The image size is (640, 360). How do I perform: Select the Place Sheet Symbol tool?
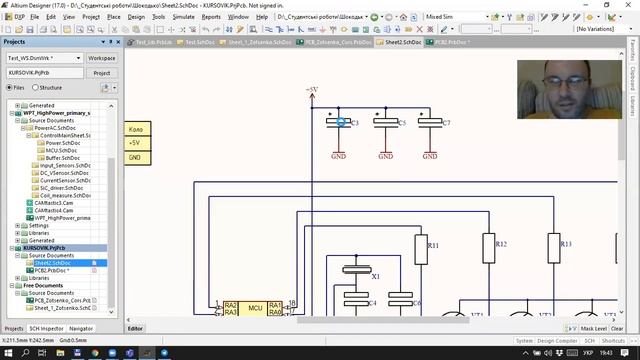point(355,30)
